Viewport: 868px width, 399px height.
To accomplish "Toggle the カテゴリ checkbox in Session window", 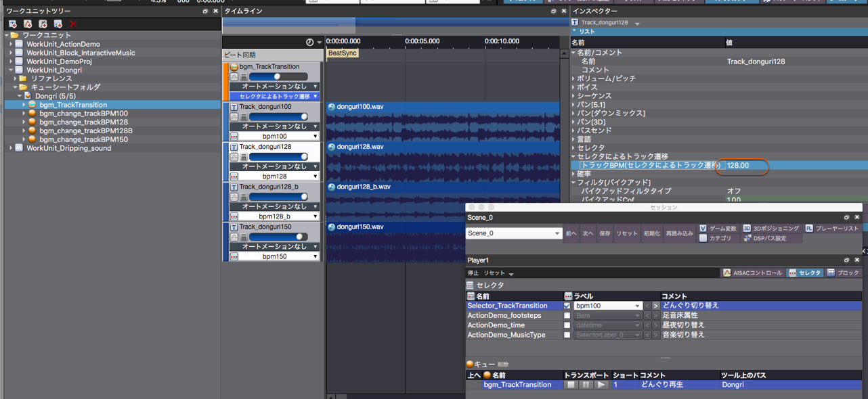I will coord(703,238).
